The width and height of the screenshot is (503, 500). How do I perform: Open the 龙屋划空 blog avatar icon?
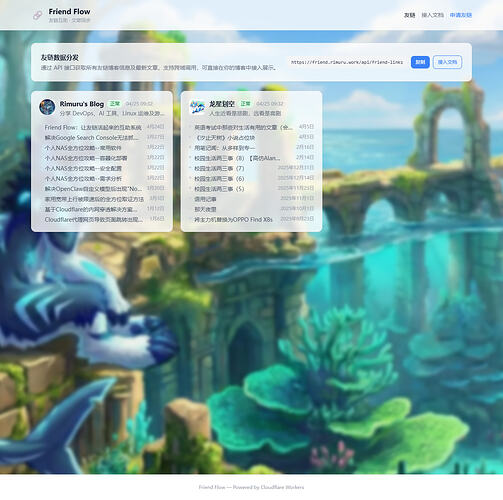point(197,107)
